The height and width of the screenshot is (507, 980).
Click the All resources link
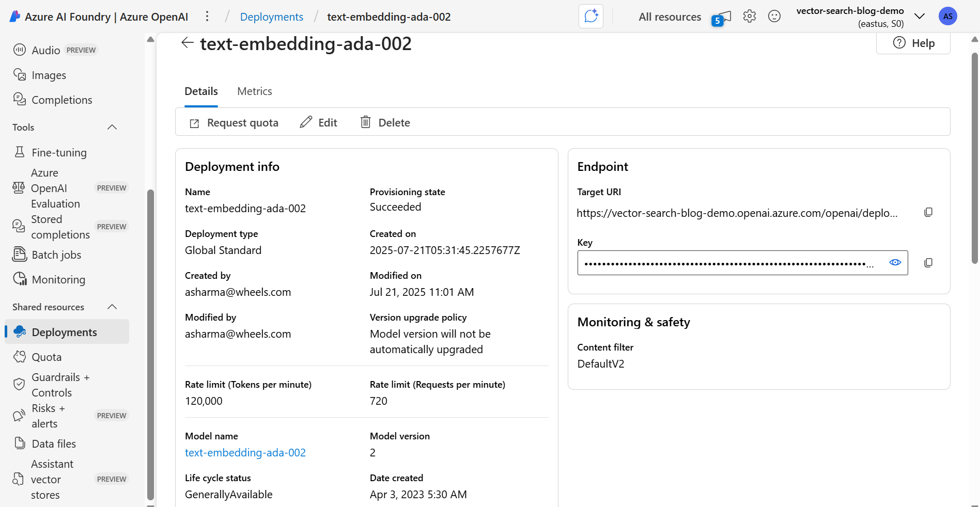click(x=670, y=17)
